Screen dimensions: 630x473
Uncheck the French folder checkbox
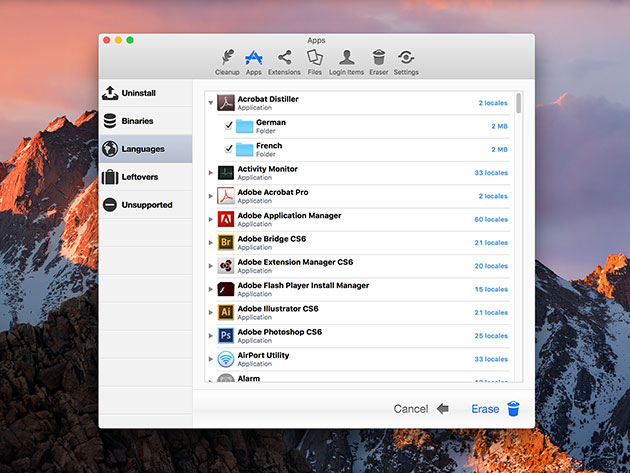[229, 149]
